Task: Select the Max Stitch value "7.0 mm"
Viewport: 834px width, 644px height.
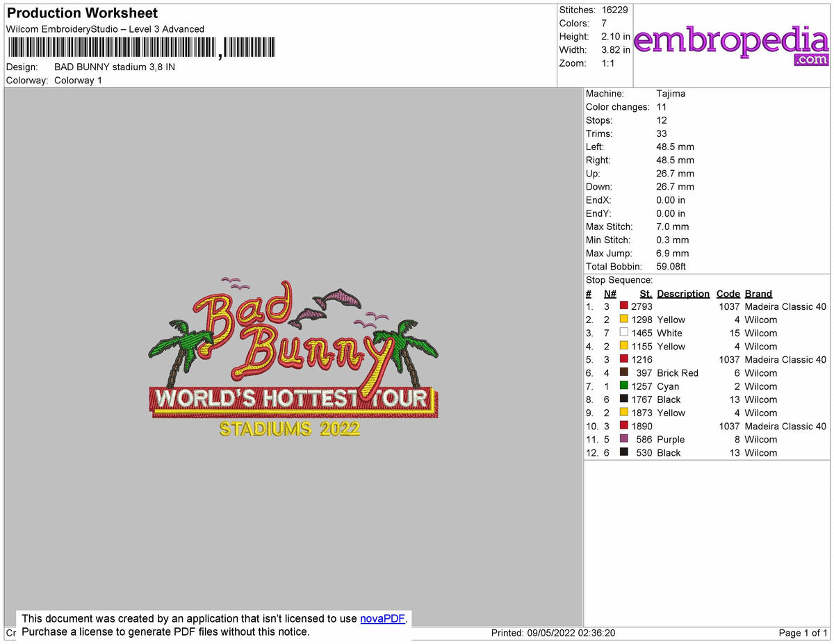Action: (673, 226)
